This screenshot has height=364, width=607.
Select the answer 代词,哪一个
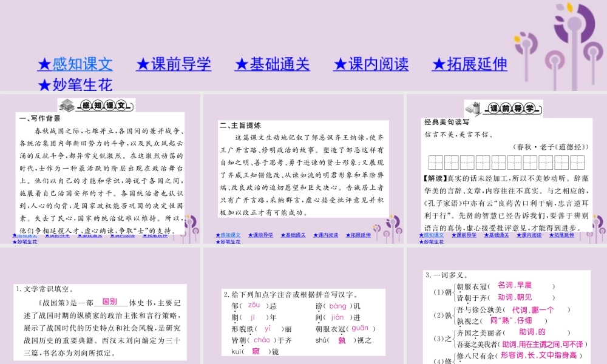[x=533, y=310]
